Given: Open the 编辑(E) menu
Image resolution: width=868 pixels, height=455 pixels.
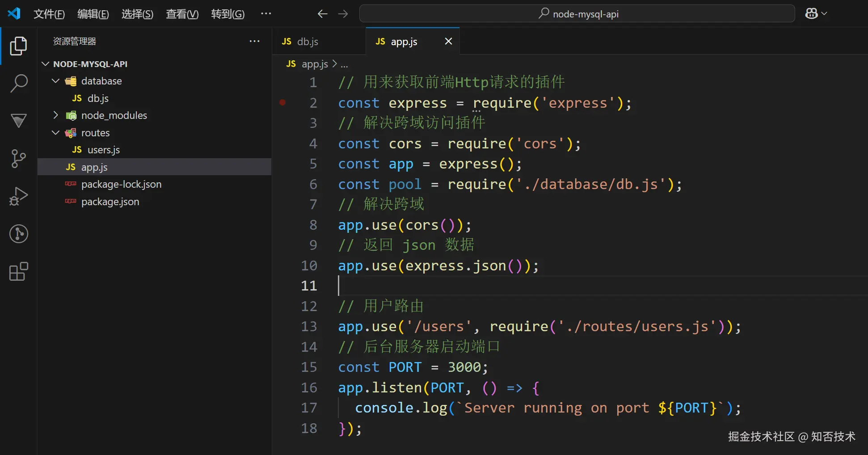Looking at the screenshot, I should tap(93, 14).
